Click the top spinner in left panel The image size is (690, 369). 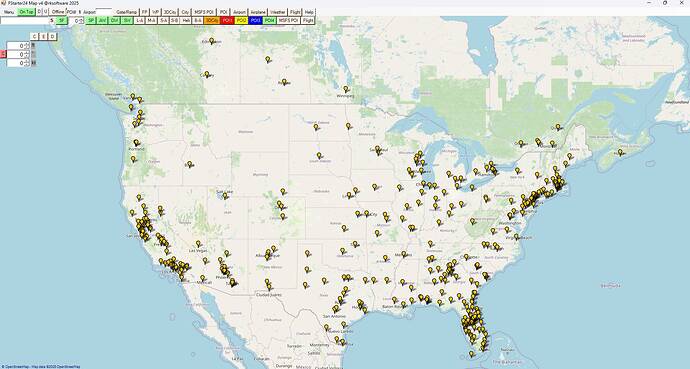click(18, 46)
